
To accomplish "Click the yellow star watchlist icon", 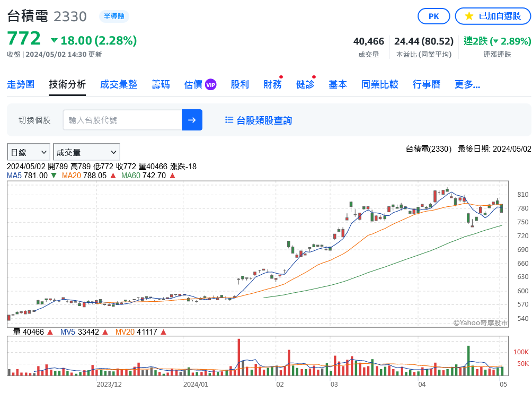I will click(469, 16).
